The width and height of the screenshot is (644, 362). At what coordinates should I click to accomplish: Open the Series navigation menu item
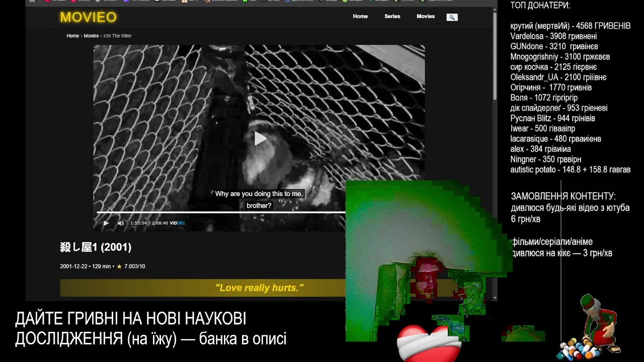[x=392, y=17]
